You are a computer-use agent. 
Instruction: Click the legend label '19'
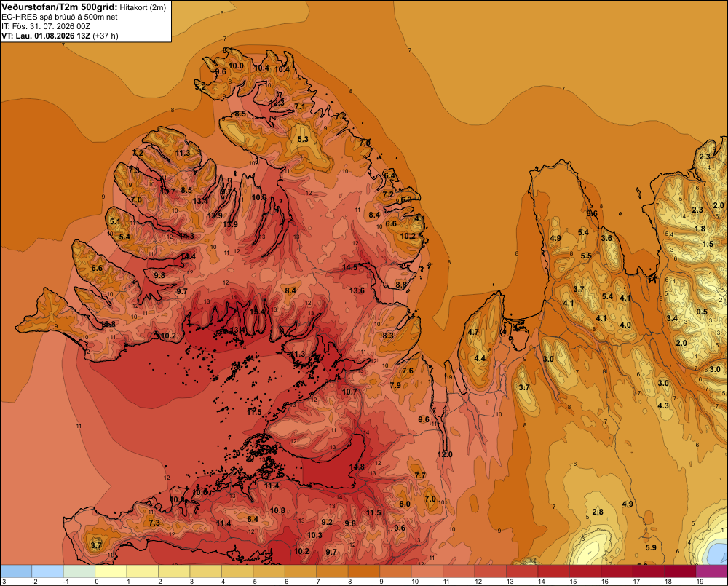click(x=700, y=582)
